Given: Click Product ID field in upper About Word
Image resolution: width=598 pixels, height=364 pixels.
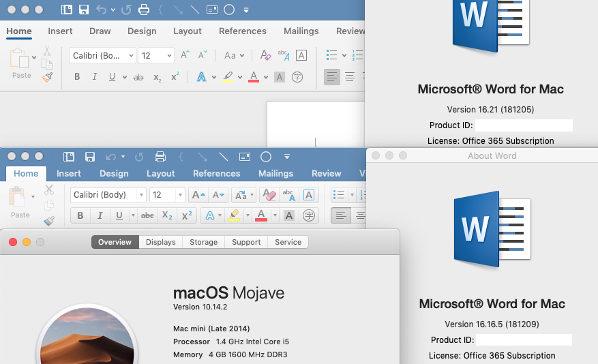Looking at the screenshot, I should click(x=524, y=125).
